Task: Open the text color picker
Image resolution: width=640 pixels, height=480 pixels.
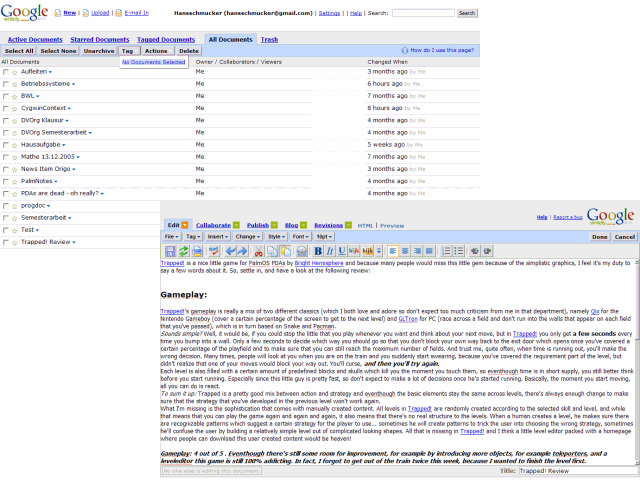Action: tap(354, 251)
